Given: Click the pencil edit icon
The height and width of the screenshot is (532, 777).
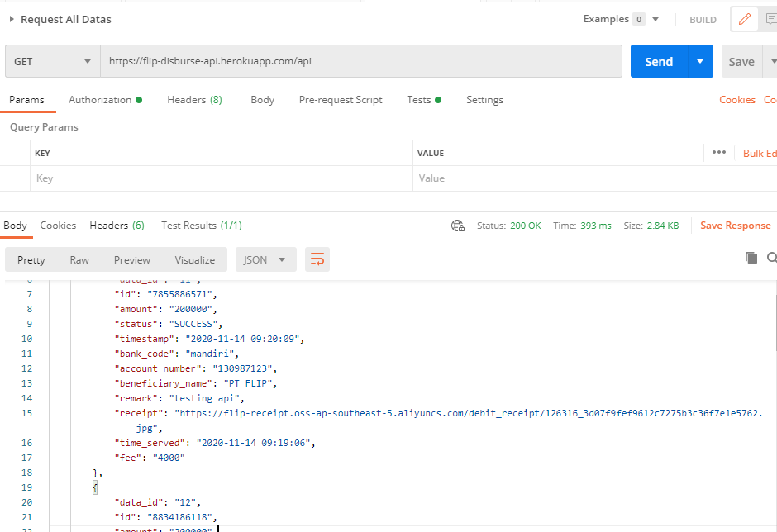Looking at the screenshot, I should (x=744, y=19).
